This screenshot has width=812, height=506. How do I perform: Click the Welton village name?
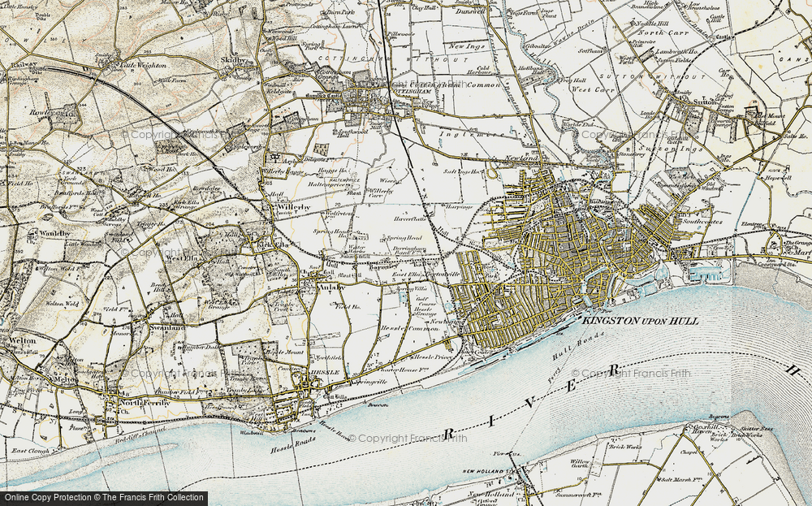click(22, 341)
